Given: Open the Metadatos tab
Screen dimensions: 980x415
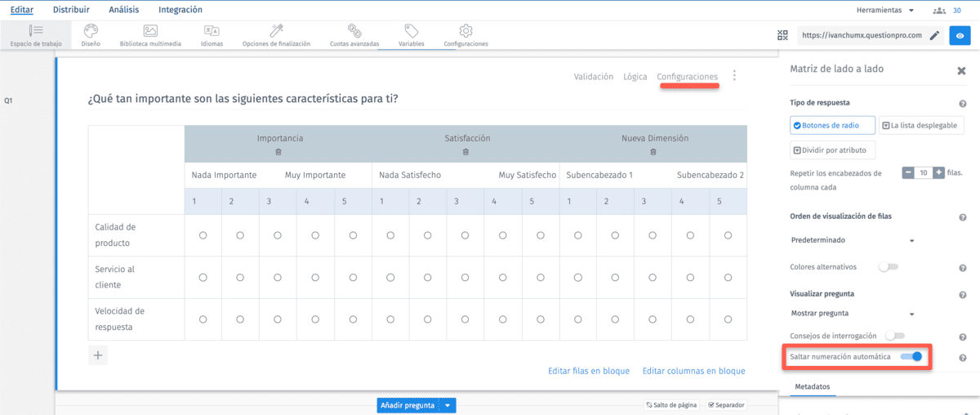Looking at the screenshot, I should (812, 386).
